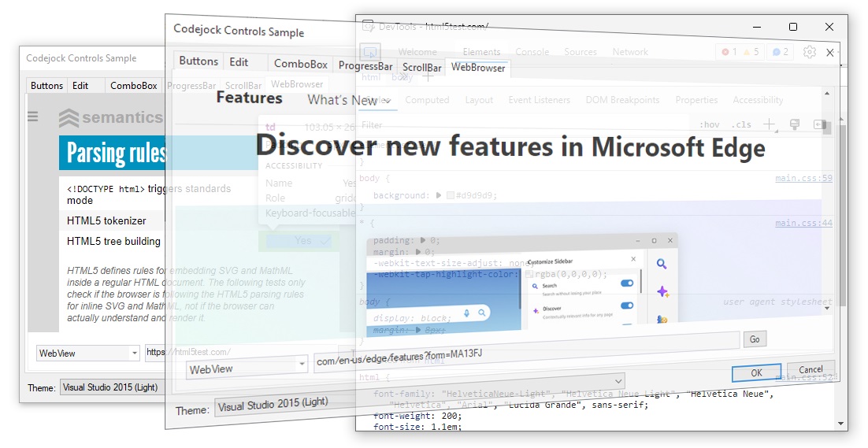Activate the DevTools inspect element tool
This screenshot has height=448, width=868.
(369, 52)
